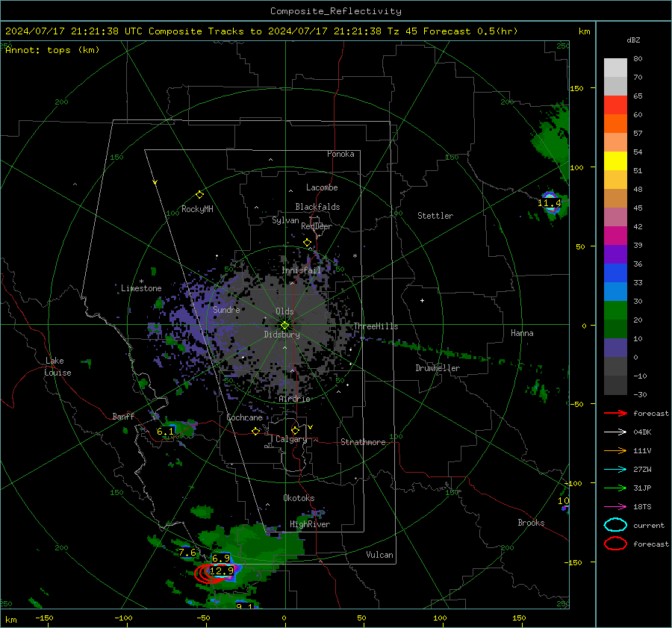Click the Innisfail label
Image resolution: width=672 pixels, height=628 pixels.
(x=302, y=270)
